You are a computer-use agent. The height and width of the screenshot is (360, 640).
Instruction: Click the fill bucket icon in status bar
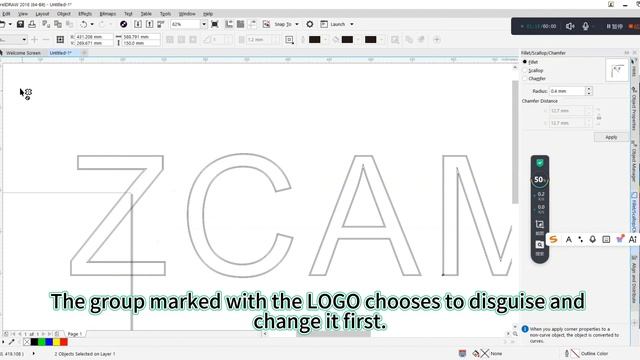(476, 353)
